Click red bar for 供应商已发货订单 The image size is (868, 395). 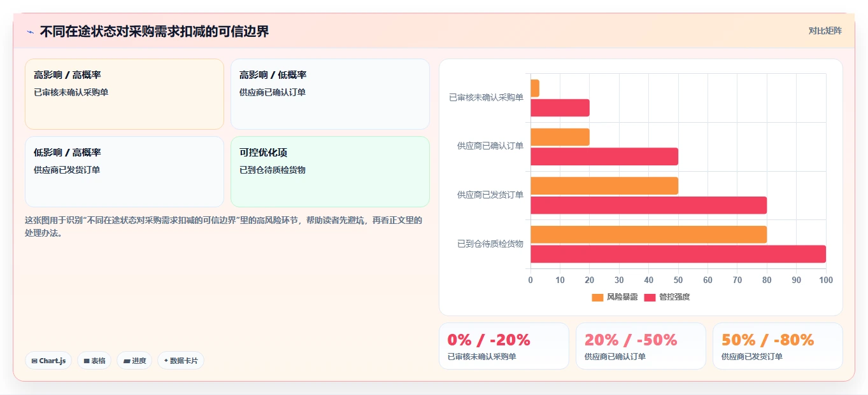coord(648,205)
